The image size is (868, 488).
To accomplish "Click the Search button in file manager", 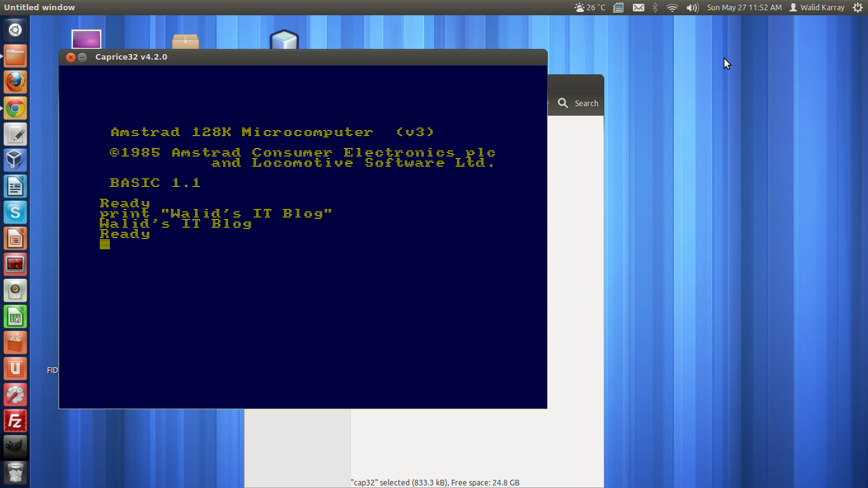I will (x=578, y=103).
